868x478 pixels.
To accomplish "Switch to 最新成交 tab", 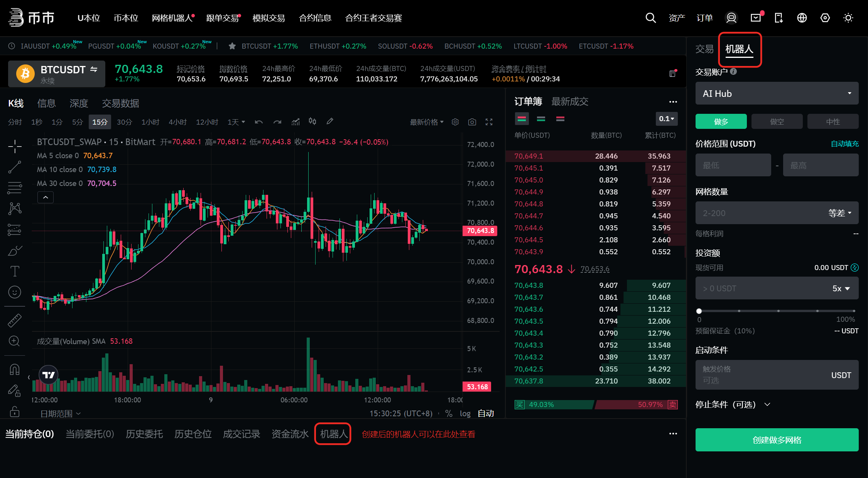I will coord(569,101).
